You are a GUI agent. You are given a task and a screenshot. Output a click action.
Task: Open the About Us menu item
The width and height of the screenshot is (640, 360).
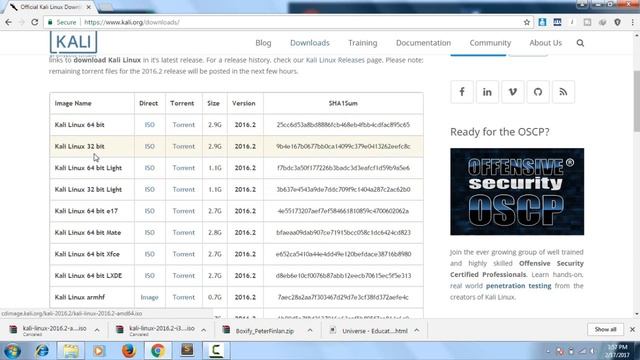coord(545,43)
